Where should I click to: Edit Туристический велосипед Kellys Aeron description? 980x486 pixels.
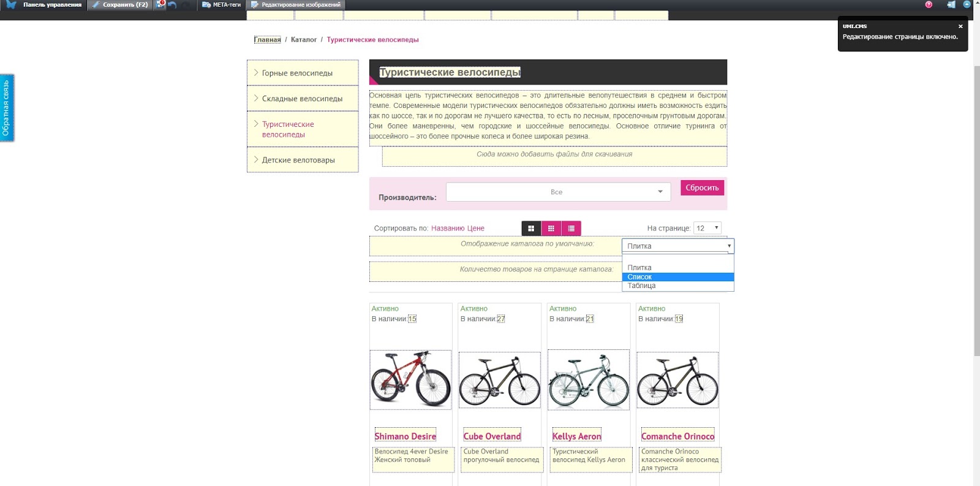591,459
